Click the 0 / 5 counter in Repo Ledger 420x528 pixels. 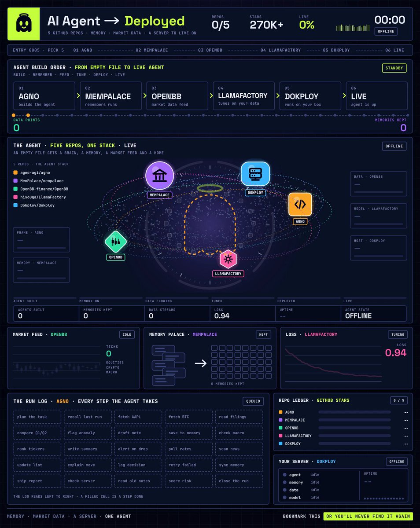pos(399,400)
